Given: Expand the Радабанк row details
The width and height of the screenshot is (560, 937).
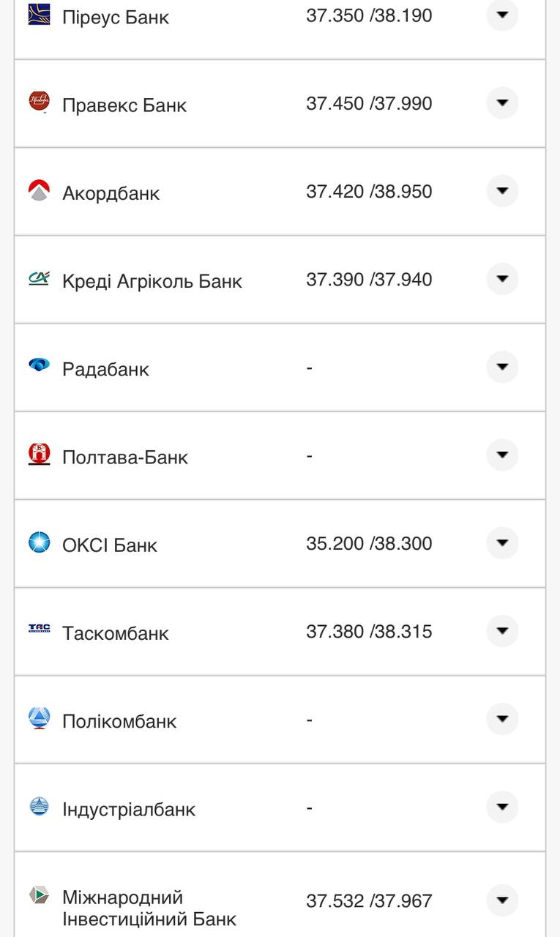Looking at the screenshot, I should tap(502, 367).
